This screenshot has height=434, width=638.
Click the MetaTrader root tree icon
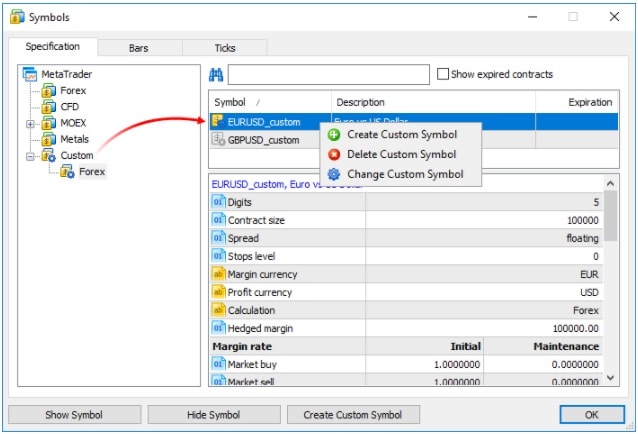tap(30, 74)
